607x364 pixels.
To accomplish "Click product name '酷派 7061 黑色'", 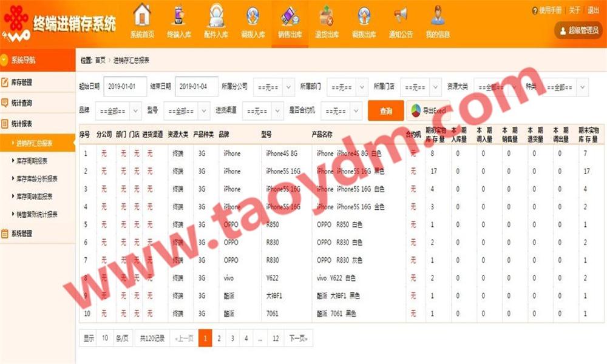I will click(336, 314).
